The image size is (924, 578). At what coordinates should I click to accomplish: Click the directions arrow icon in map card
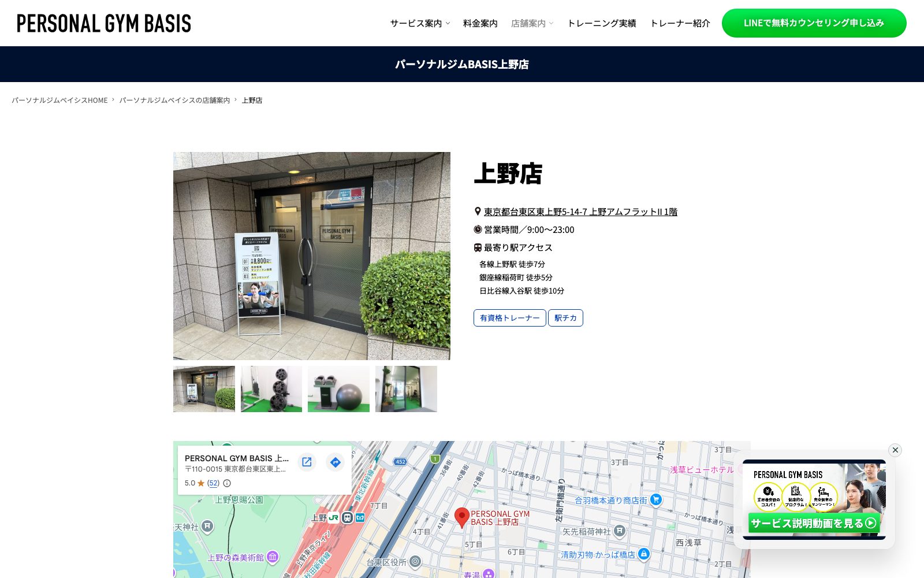pos(336,462)
